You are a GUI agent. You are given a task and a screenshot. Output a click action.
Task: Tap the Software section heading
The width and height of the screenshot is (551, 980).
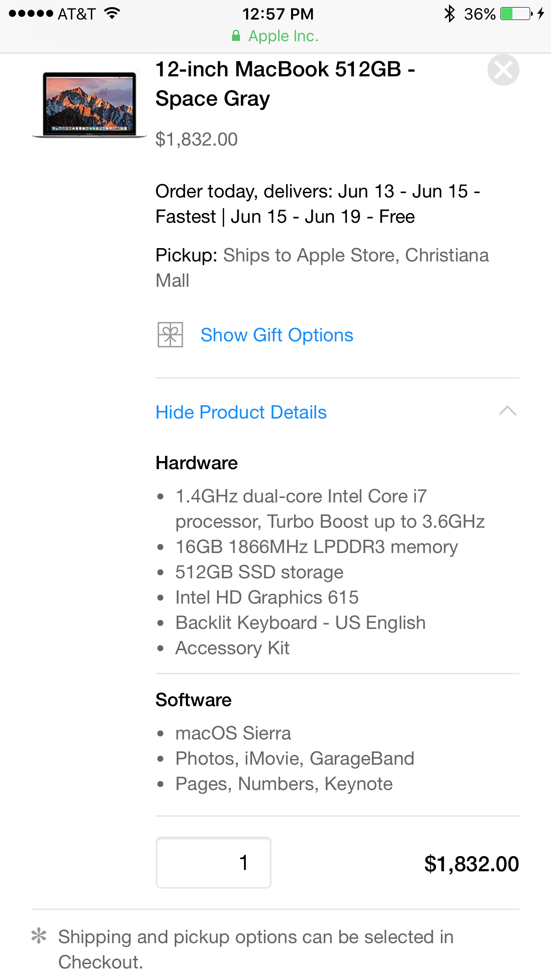click(193, 700)
